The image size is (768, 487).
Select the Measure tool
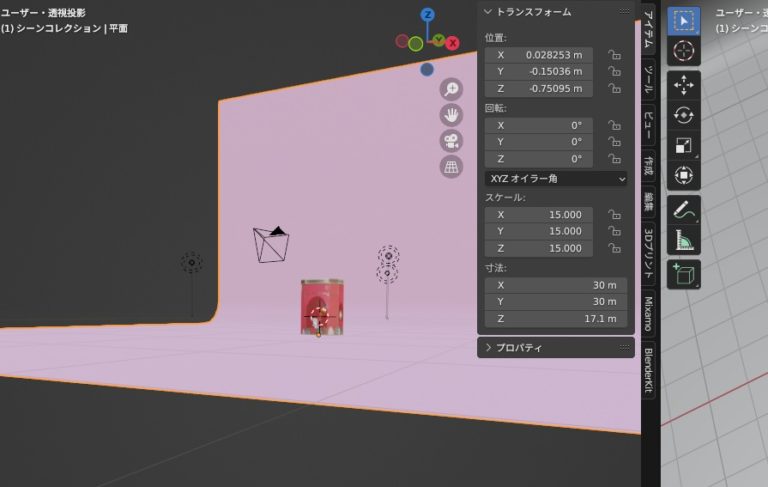[683, 240]
